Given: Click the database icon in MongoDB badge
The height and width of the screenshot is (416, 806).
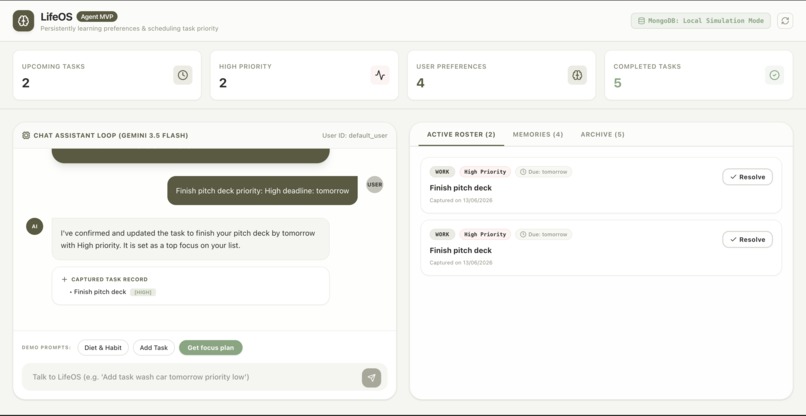Looking at the screenshot, I should tap(641, 21).
